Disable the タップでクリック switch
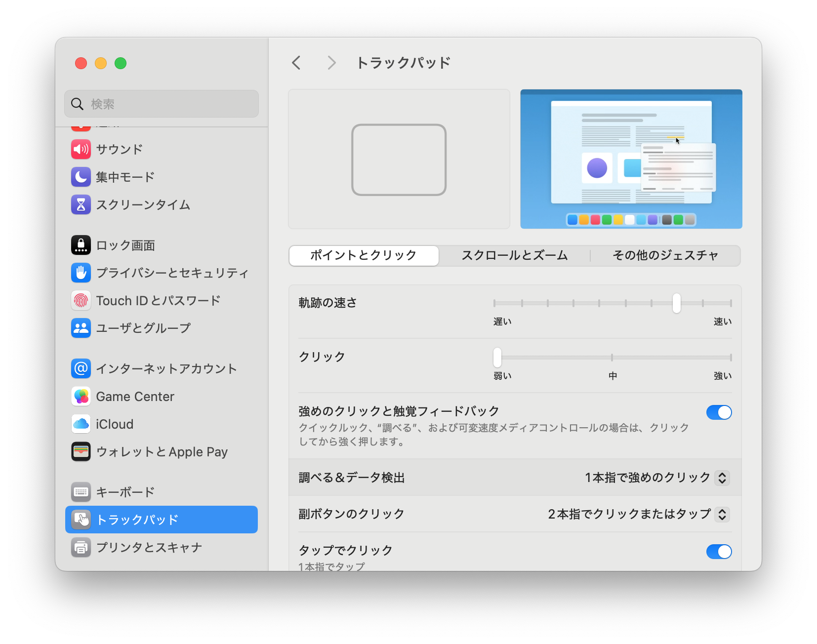Viewport: 817px width, 644px height. (x=719, y=552)
